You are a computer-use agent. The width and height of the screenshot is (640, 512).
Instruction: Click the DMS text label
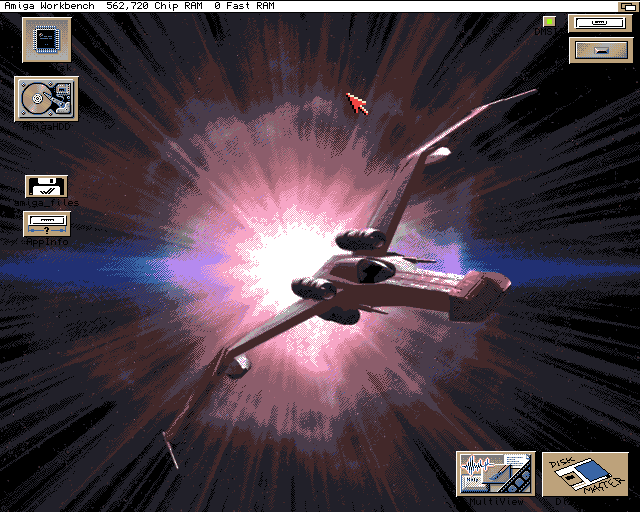click(x=546, y=32)
